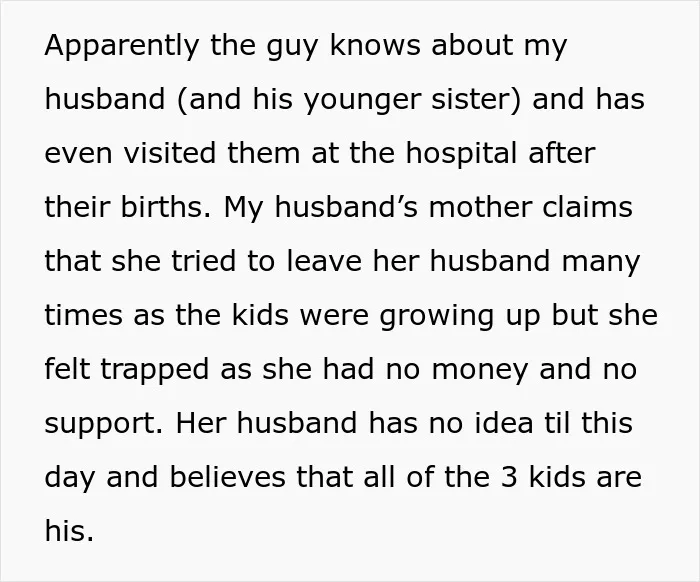Image resolution: width=700 pixels, height=582 pixels.
Task: Click the number "3" before kids
Action: (x=509, y=477)
